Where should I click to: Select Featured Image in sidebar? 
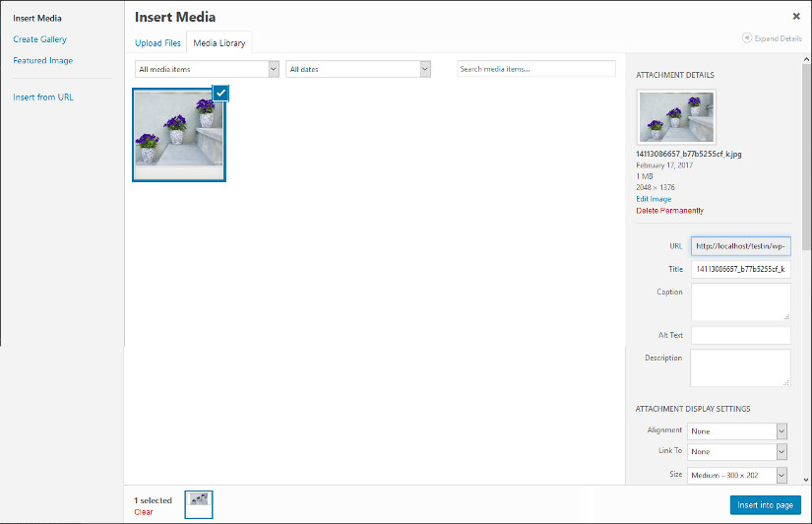(x=42, y=60)
